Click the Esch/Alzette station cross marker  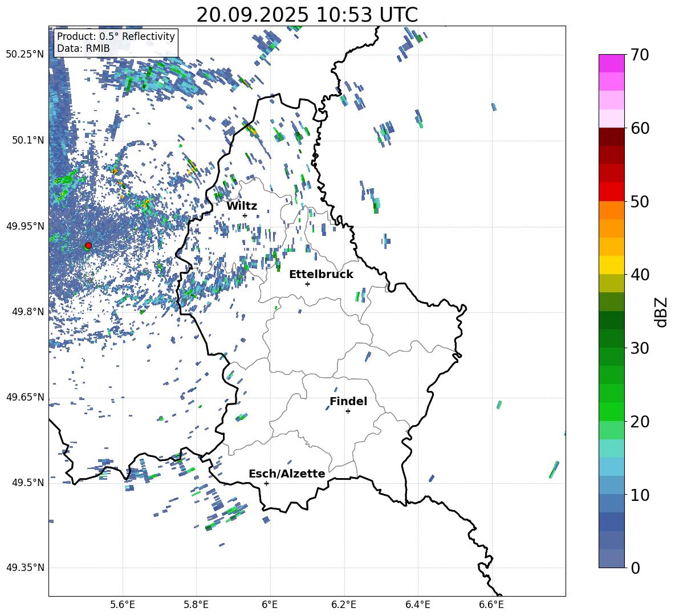pos(266,483)
